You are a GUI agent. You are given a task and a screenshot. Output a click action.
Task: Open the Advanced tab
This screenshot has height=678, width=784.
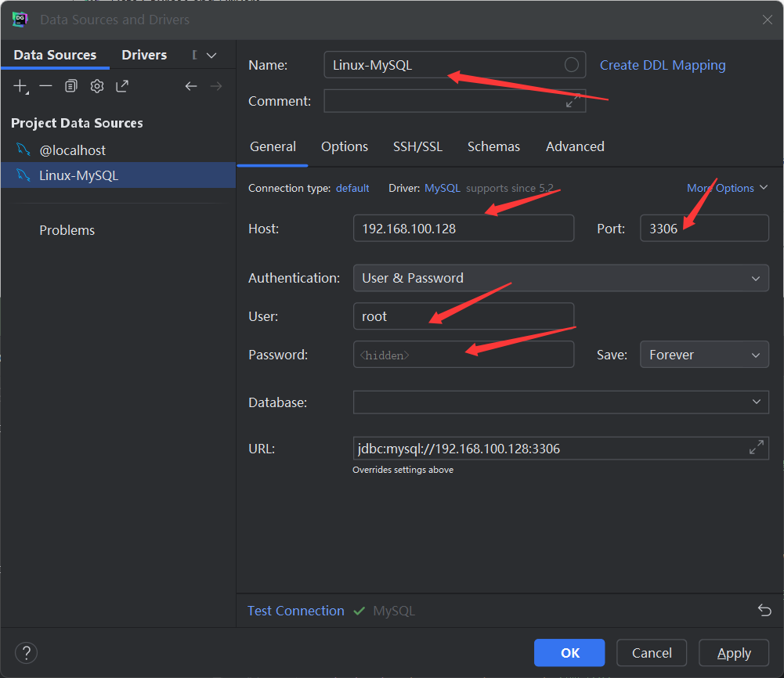575,146
